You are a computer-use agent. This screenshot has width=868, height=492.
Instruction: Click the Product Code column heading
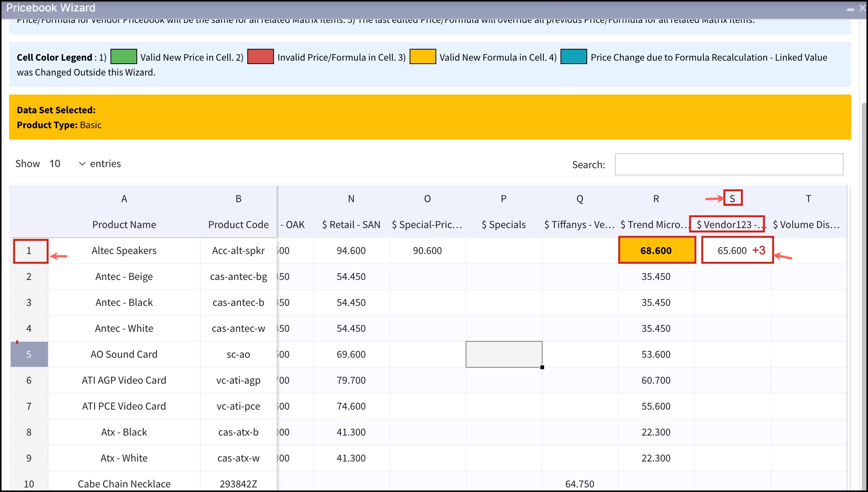click(239, 225)
